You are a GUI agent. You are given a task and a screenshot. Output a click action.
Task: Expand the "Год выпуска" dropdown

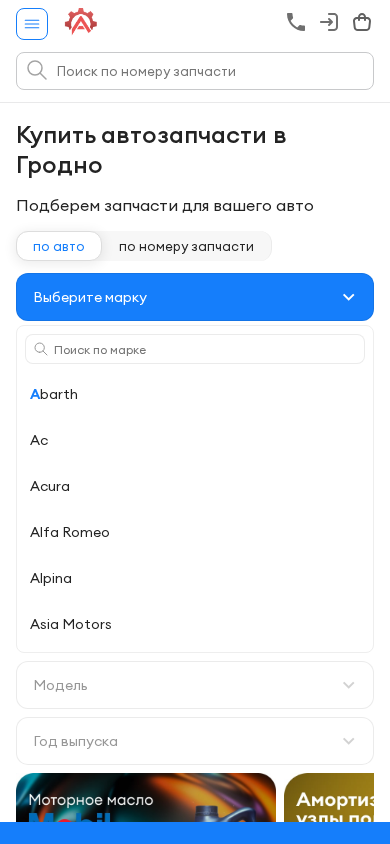195,741
